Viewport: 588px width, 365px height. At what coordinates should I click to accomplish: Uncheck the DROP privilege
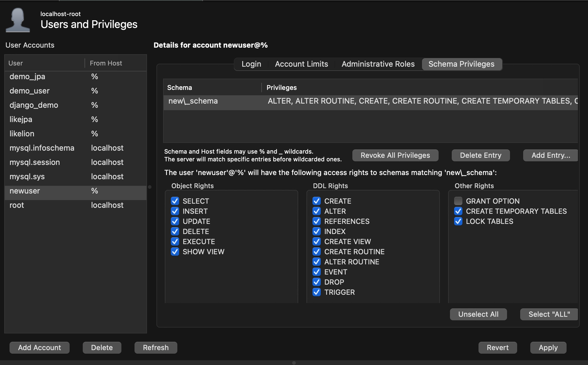(317, 282)
